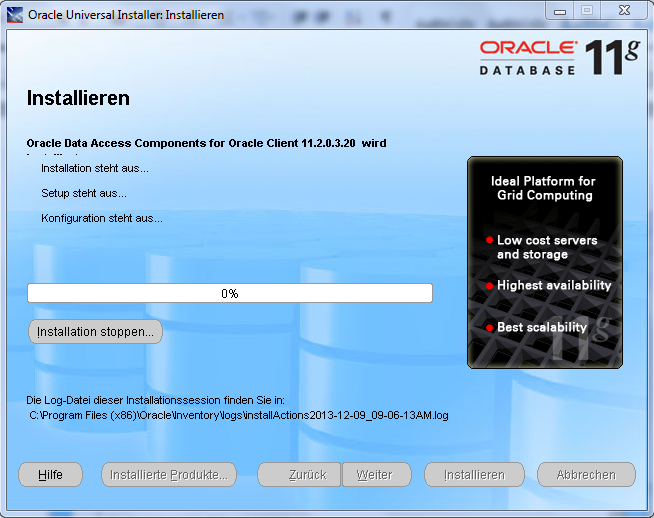
Task: Click 'Die Log-Datei dieser Installationssession' text
Action: click(156, 400)
